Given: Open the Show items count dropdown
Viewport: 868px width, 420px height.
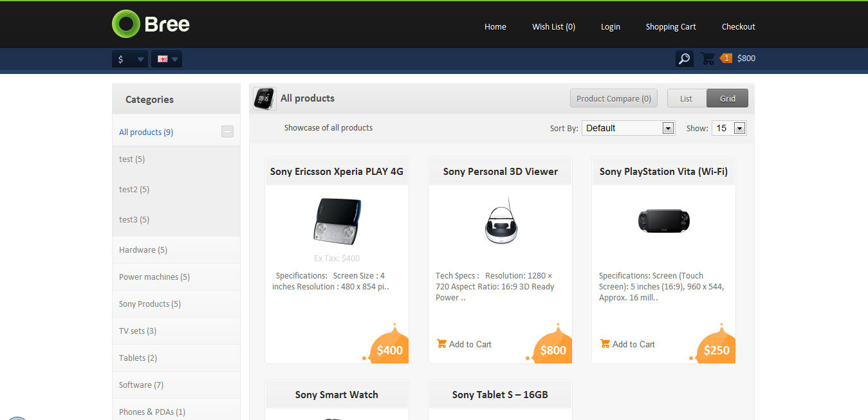Looking at the screenshot, I should click(728, 128).
